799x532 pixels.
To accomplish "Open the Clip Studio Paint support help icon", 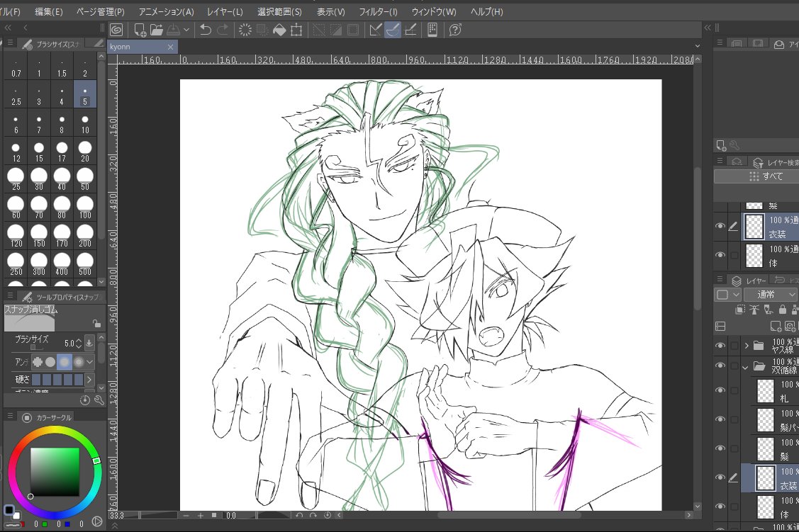I will (455, 30).
